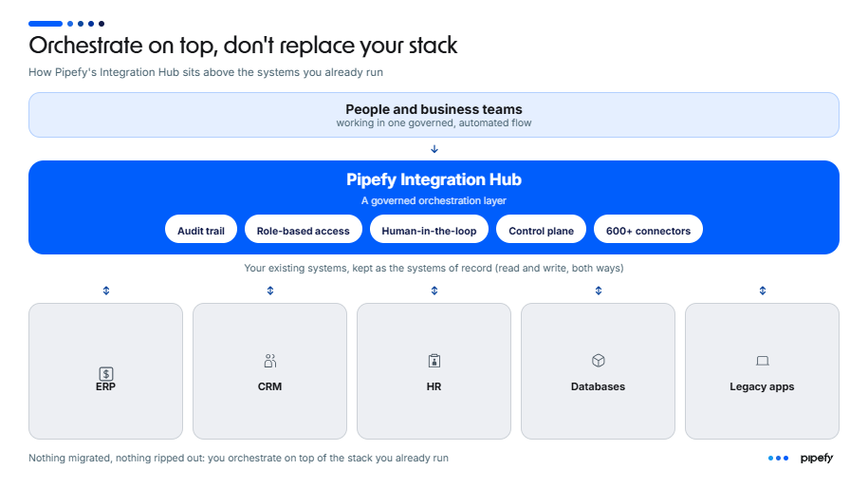Click the CRM people icon
Viewport: 868px width, 488px height.
click(x=269, y=361)
